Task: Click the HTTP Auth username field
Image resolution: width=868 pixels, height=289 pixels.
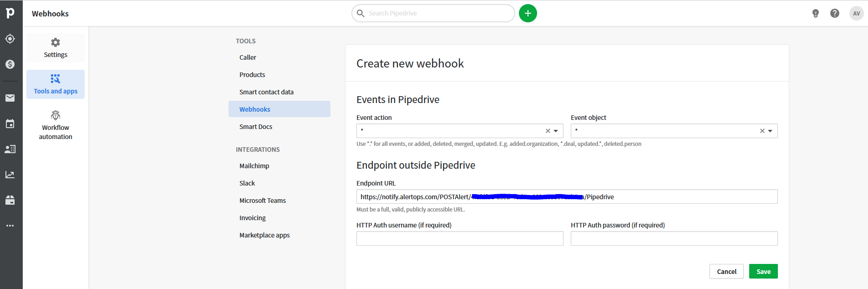Action: (x=460, y=238)
